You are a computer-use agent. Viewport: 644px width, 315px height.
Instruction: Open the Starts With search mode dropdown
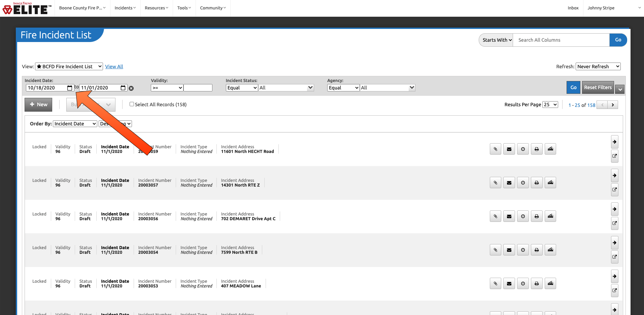(x=497, y=40)
